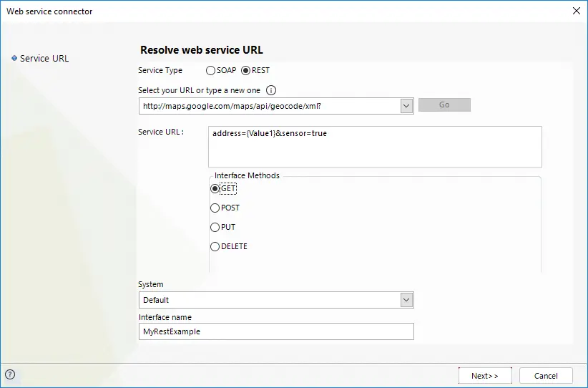Screen dimensions: 588x388
Task: Open the Default system combo box
Action: point(276,300)
